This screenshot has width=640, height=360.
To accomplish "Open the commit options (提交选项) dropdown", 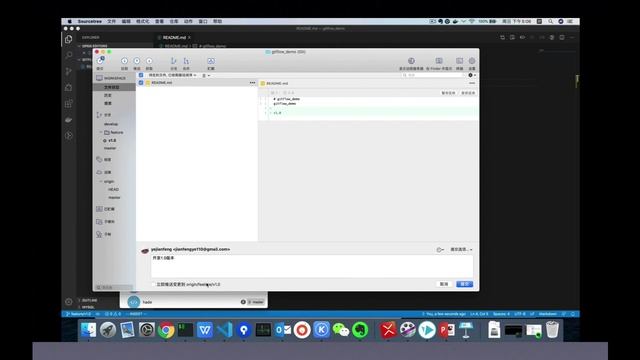I will tap(461, 249).
